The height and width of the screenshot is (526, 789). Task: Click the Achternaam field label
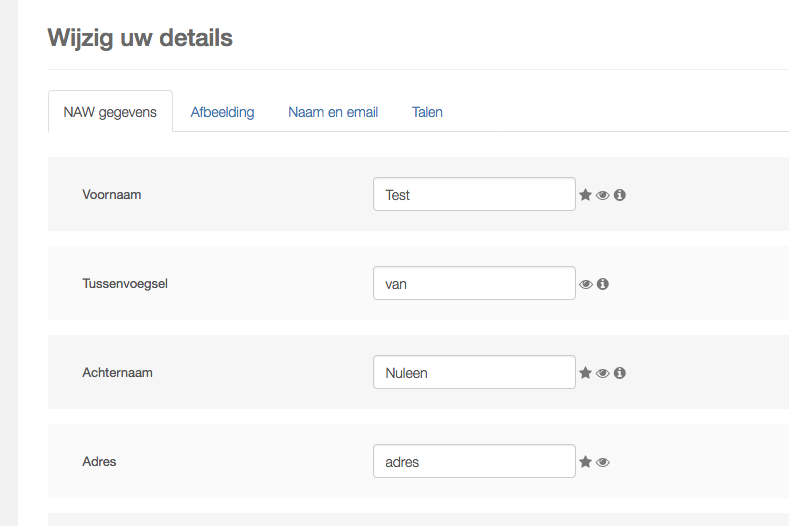[x=117, y=373]
